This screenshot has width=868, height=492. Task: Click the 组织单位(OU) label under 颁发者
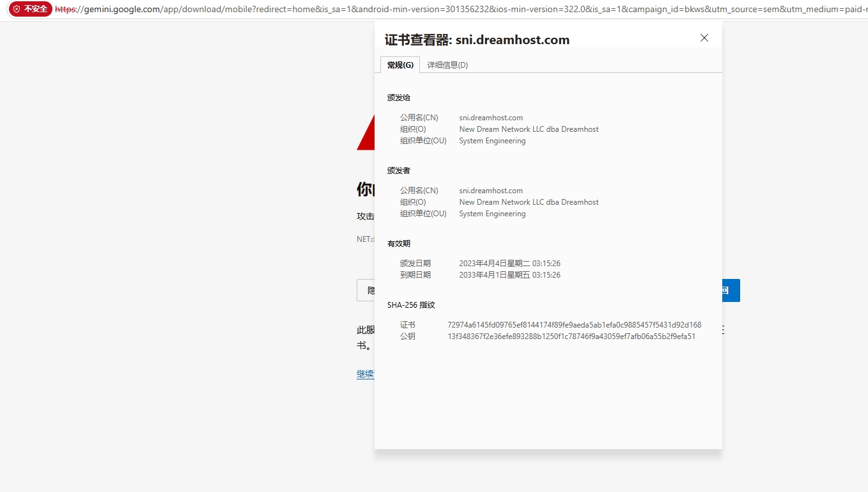(423, 214)
